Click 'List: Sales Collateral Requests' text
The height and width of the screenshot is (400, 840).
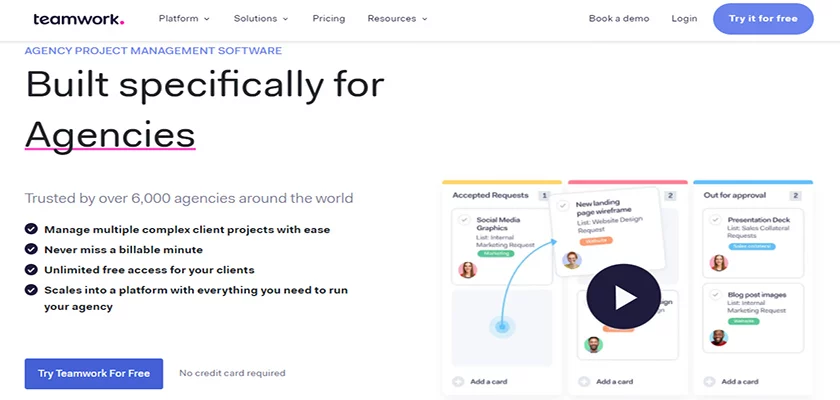pyautogui.click(x=758, y=232)
